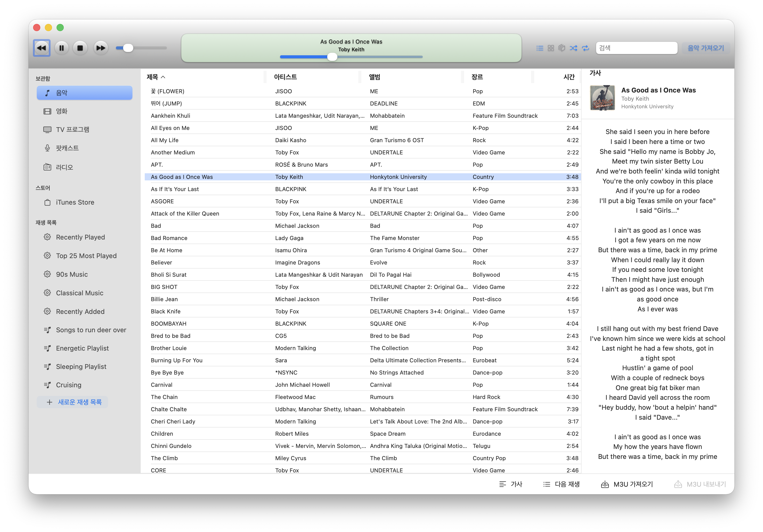This screenshot has height=532, width=763.
Task: Click the Eurobeat genre cell
Action: 484,360
